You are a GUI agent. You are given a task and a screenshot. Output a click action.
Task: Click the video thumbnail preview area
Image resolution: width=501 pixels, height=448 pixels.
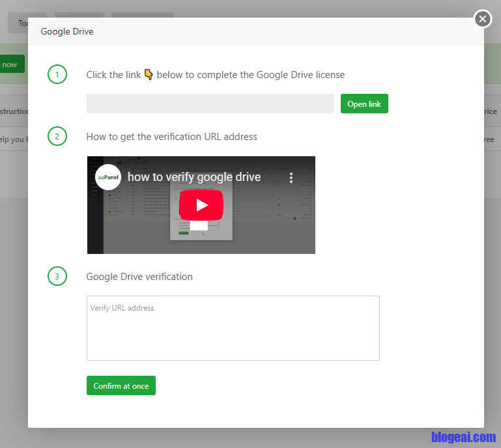[x=261, y=228]
